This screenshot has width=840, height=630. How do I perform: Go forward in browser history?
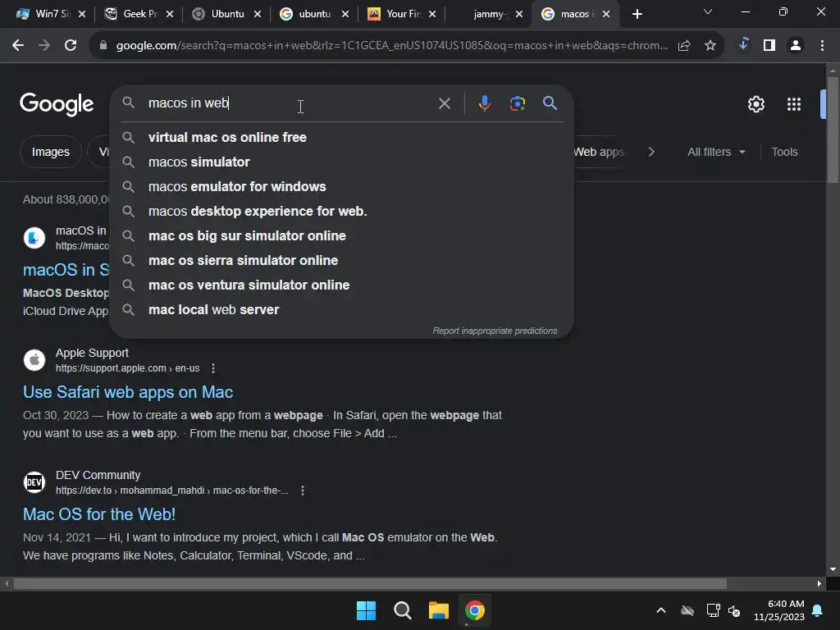44,46
